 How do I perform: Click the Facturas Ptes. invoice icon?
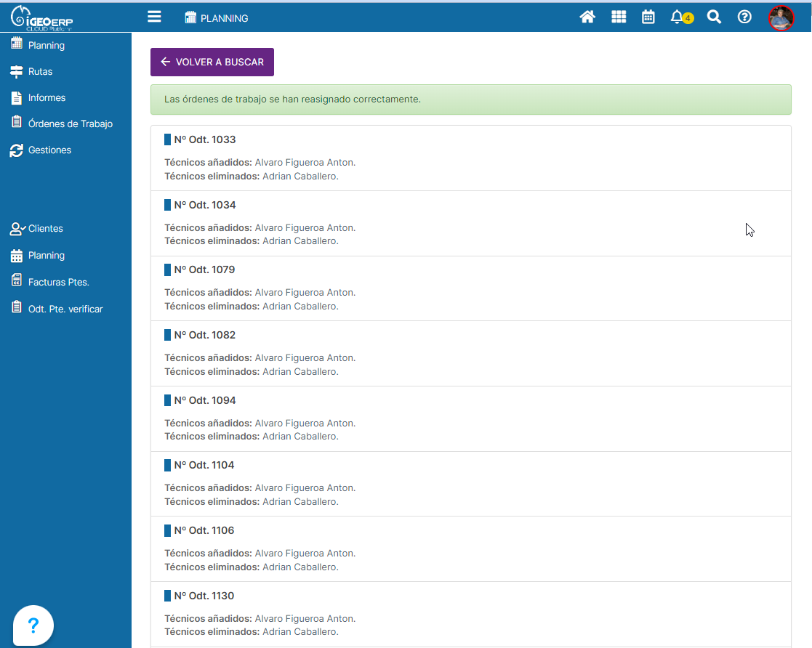[x=17, y=280]
